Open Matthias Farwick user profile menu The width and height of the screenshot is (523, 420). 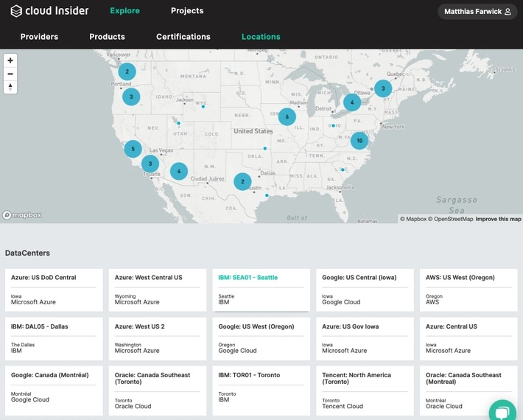pos(477,12)
